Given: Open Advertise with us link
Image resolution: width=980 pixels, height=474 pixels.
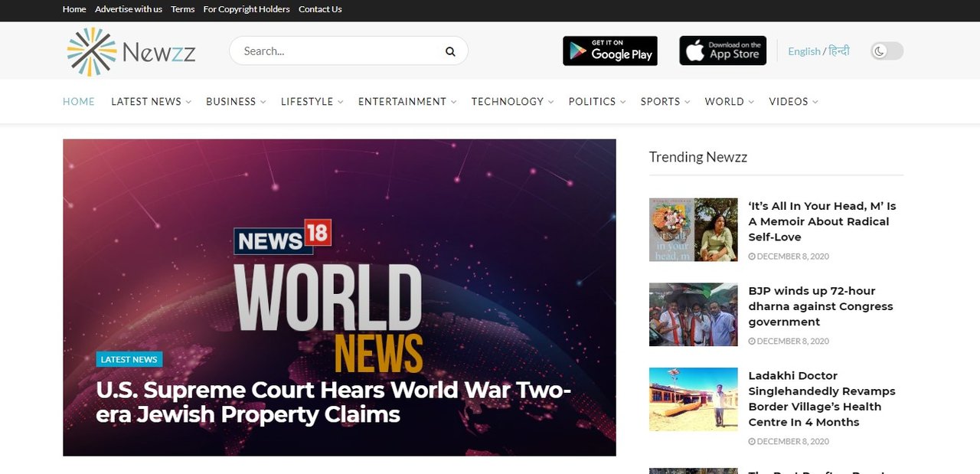Looking at the screenshot, I should 129,9.
